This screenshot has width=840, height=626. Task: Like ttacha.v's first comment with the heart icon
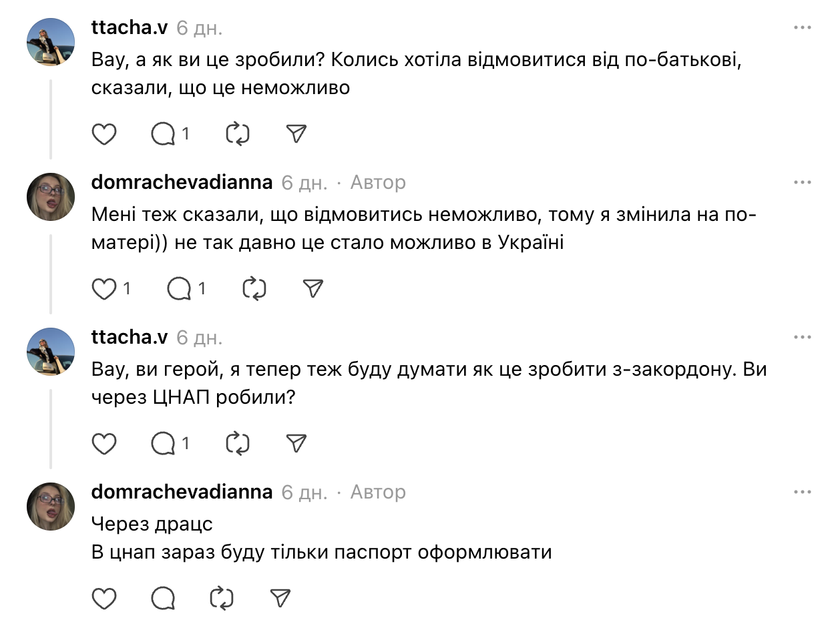(103, 133)
